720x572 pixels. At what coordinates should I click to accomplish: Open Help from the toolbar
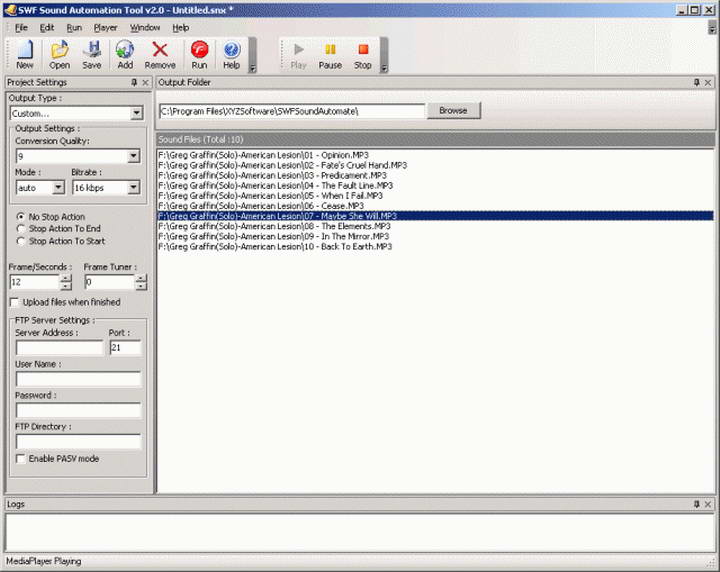(231, 55)
